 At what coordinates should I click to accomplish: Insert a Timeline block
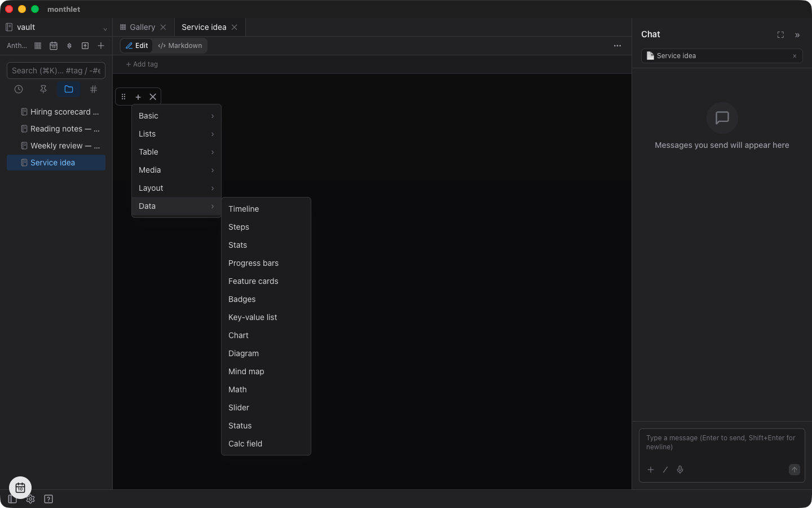[266, 209]
